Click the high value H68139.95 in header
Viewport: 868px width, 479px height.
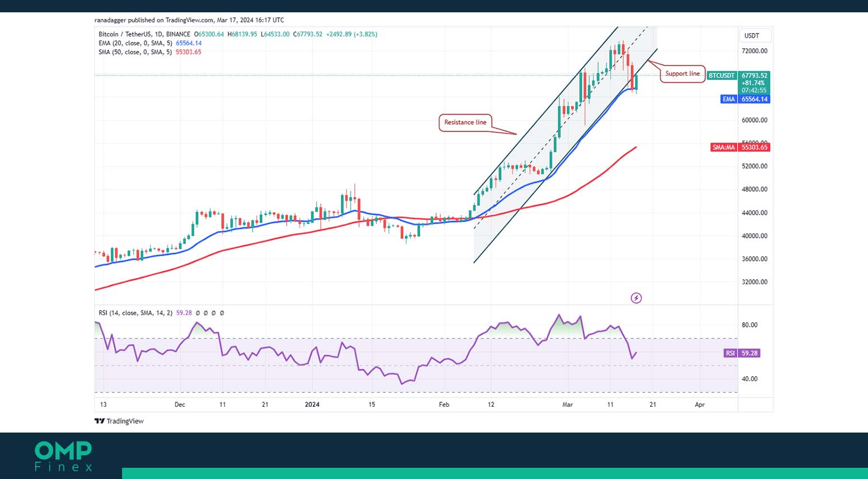(242, 34)
